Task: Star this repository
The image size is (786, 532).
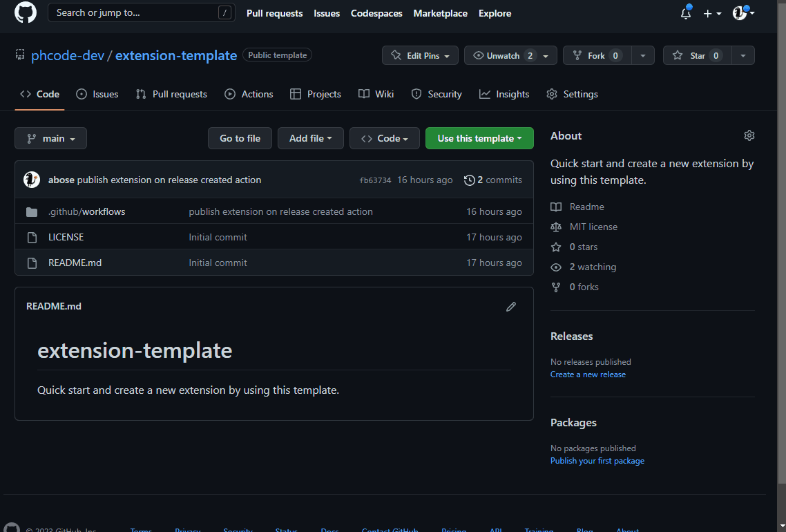Action: coord(698,55)
